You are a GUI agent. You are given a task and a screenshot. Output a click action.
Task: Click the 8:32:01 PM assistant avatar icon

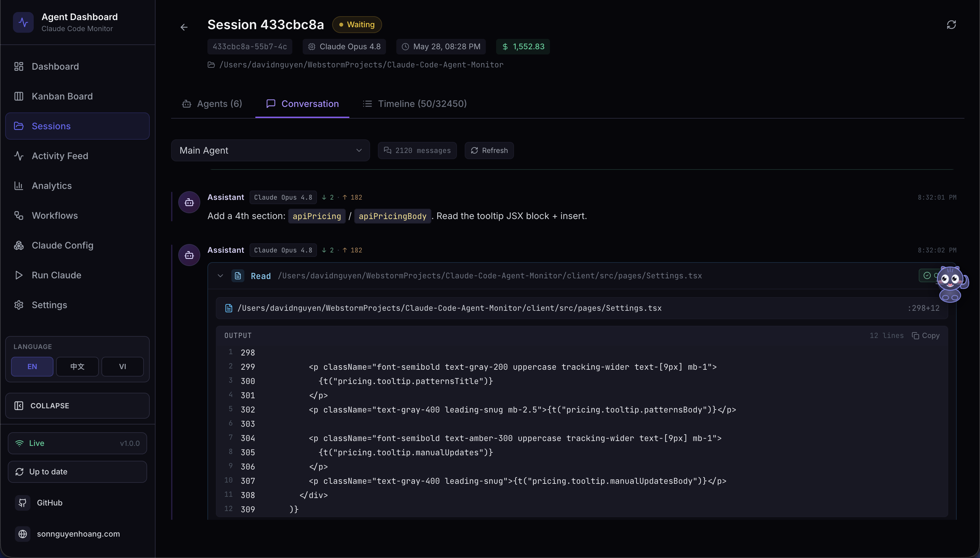point(189,202)
